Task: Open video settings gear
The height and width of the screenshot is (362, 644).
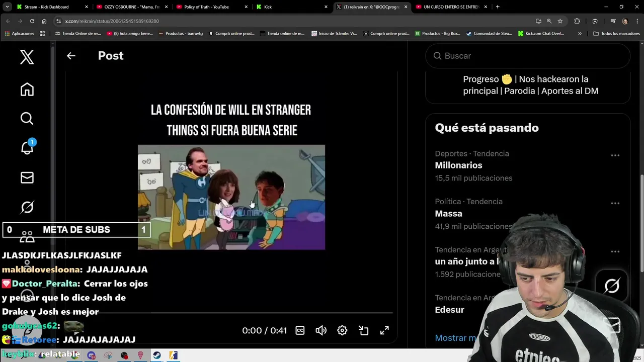Action: click(342, 330)
